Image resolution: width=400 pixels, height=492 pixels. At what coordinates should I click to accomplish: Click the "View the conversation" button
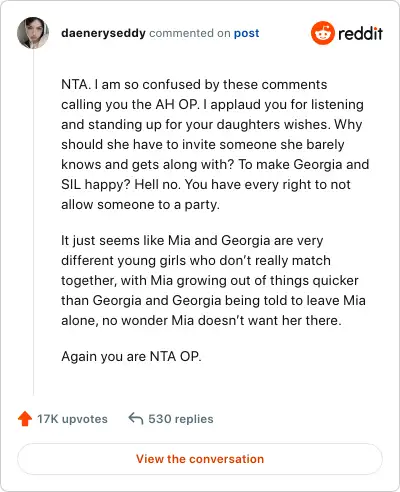(x=200, y=459)
